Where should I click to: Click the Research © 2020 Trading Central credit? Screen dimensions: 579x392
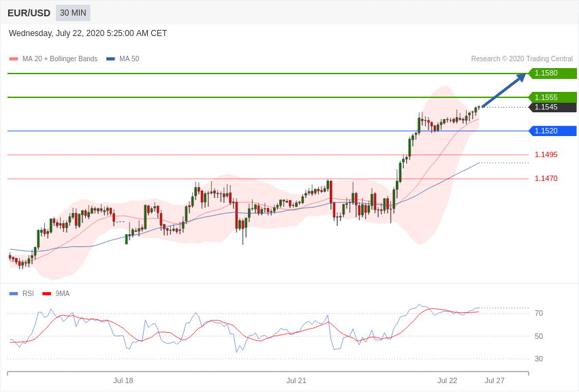522,59
